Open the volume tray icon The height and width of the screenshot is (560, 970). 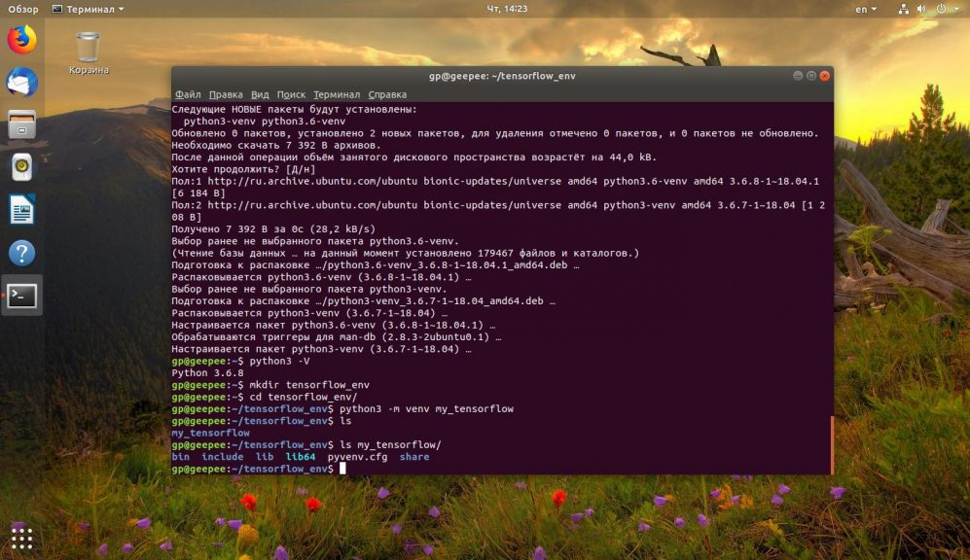[921, 9]
